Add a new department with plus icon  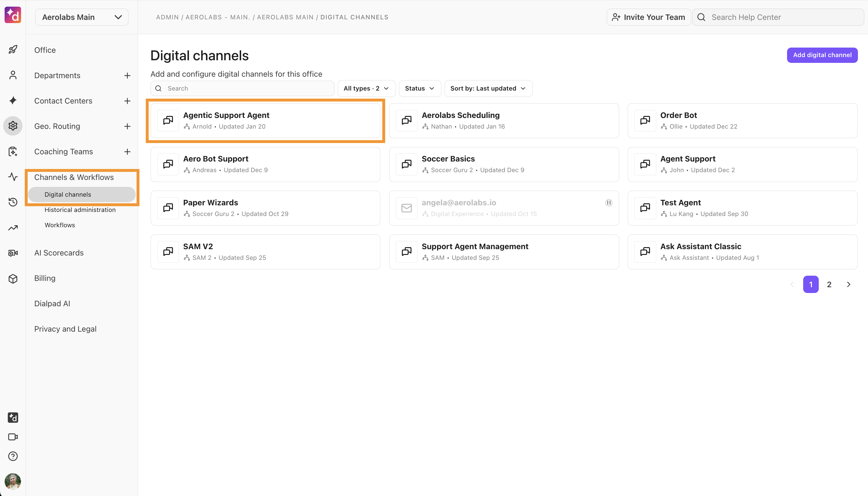pos(127,76)
